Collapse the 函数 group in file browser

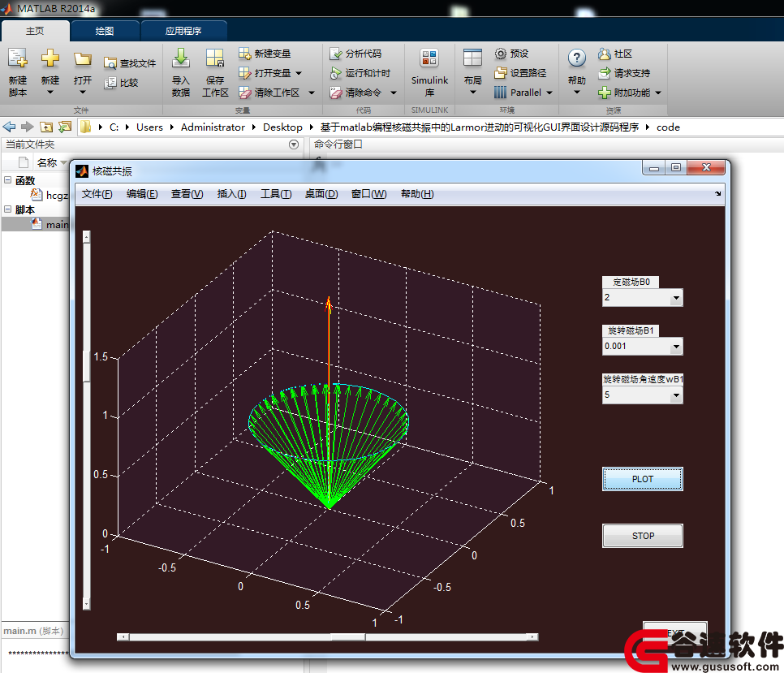click(7, 180)
